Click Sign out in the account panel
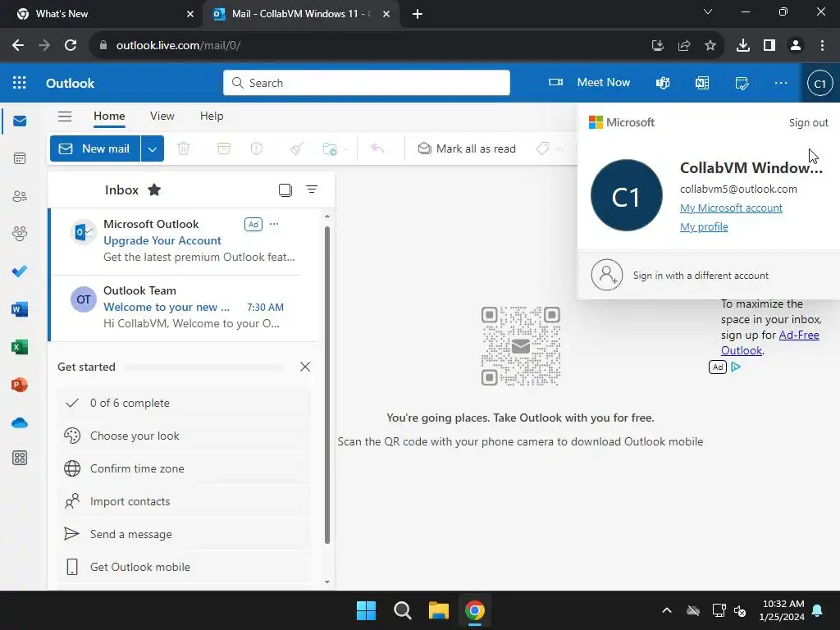The height and width of the screenshot is (630, 840). pyautogui.click(x=808, y=123)
